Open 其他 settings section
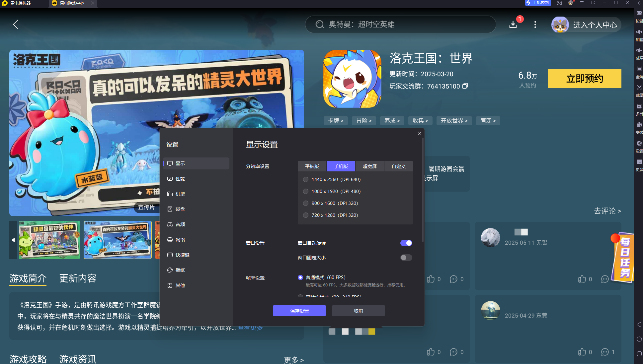The height and width of the screenshot is (364, 643). 196,285
